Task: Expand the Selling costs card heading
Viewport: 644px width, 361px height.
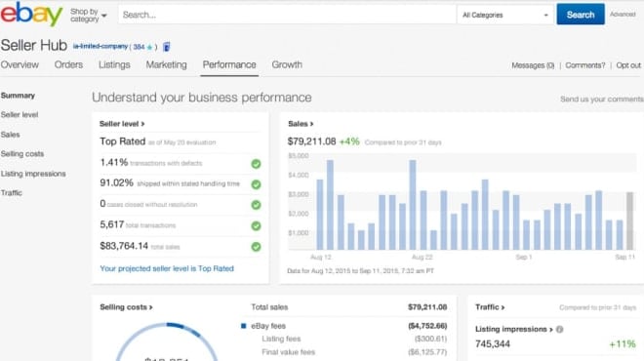Action: (x=126, y=307)
